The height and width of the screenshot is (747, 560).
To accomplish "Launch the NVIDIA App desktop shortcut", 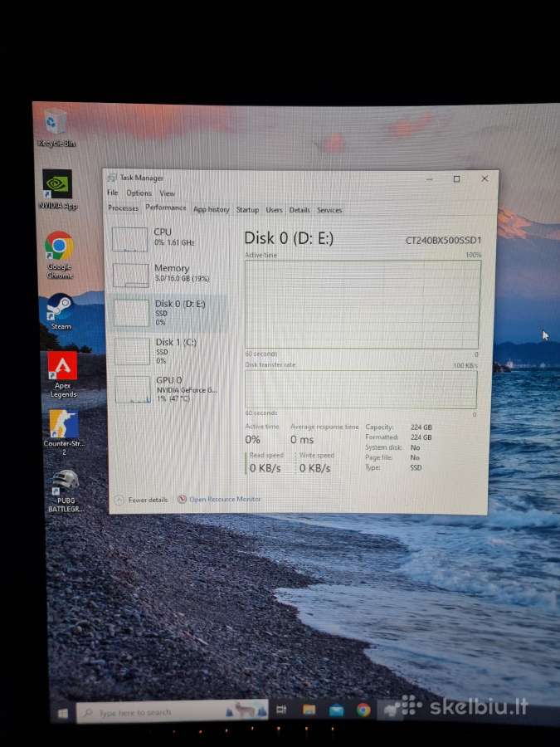I will (x=57, y=189).
